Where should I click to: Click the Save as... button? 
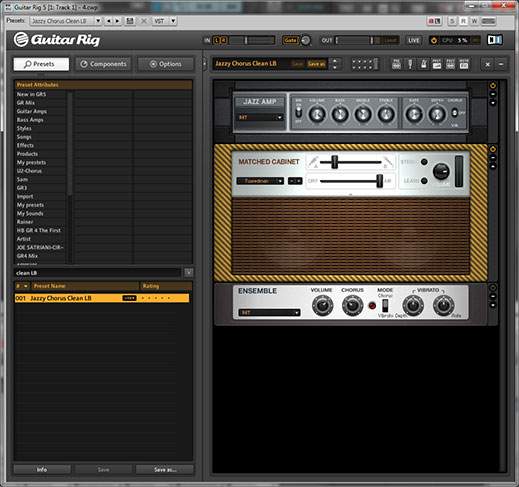pyautogui.click(x=165, y=469)
